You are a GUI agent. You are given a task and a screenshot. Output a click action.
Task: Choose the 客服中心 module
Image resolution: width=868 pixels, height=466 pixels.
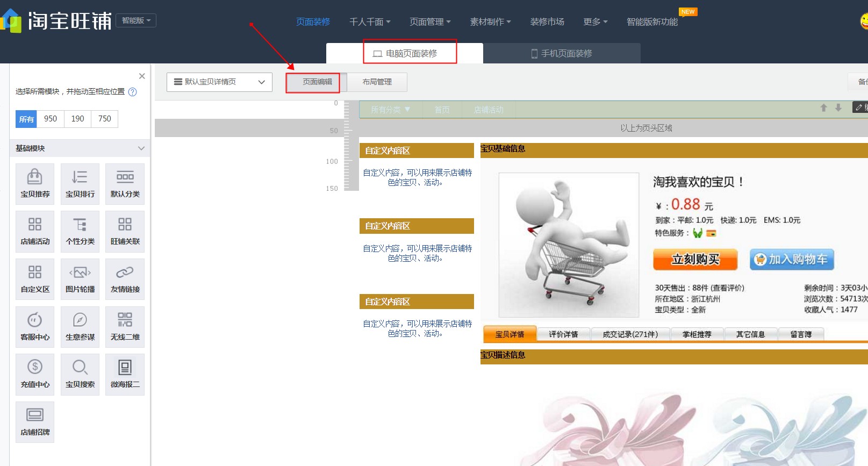point(35,327)
